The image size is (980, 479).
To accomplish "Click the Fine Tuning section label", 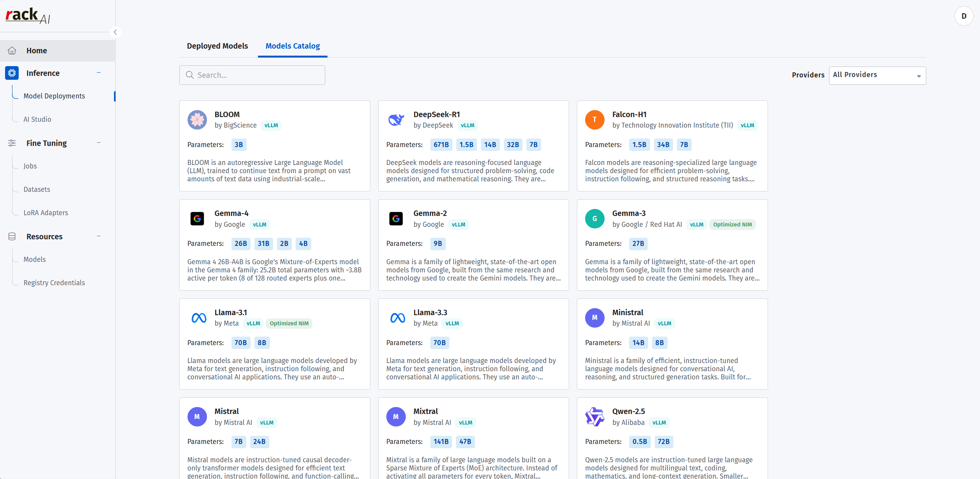I will [47, 143].
